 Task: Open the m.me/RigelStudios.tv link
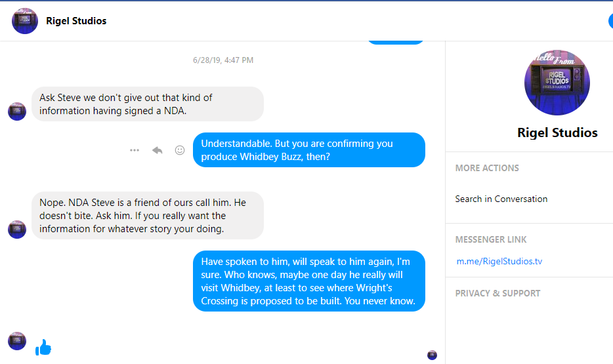pos(499,262)
